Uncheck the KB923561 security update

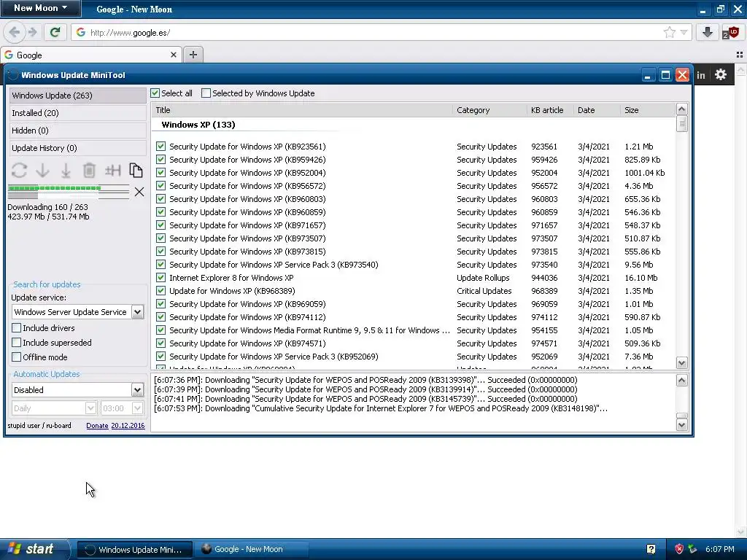(160, 146)
